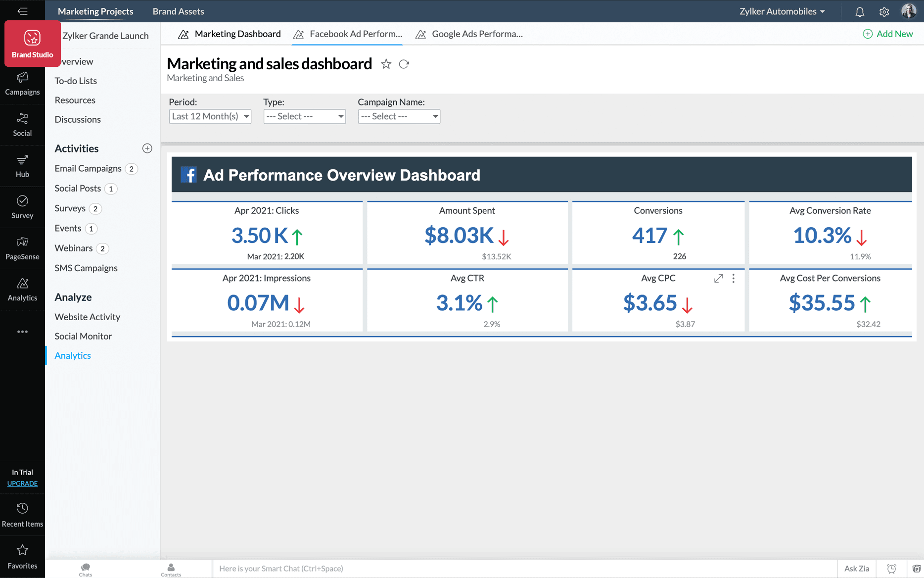Click the Add New button
Screen dimensions: 924x578
click(888, 34)
